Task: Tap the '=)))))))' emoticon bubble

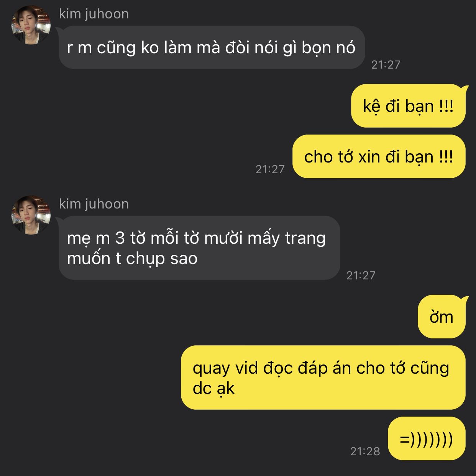Action: tap(427, 438)
